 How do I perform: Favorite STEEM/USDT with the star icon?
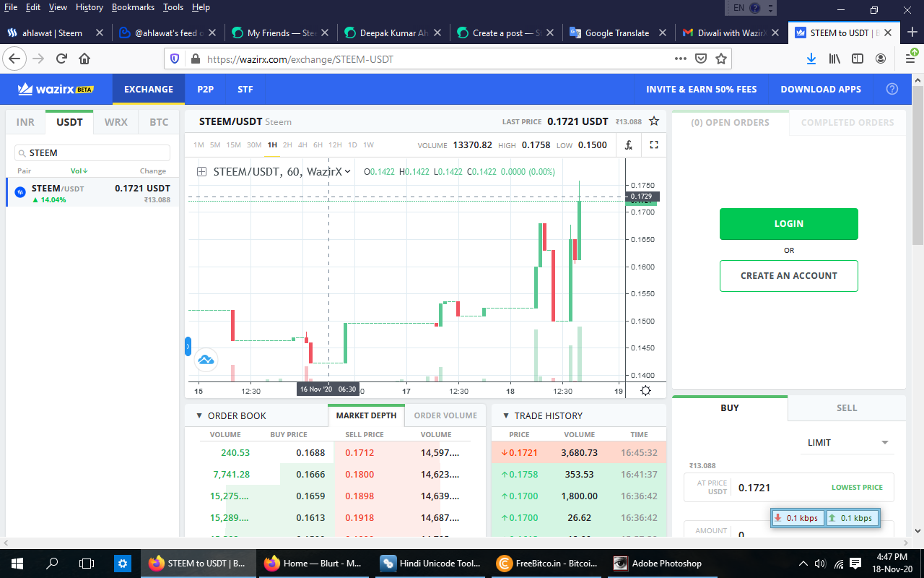pos(654,121)
